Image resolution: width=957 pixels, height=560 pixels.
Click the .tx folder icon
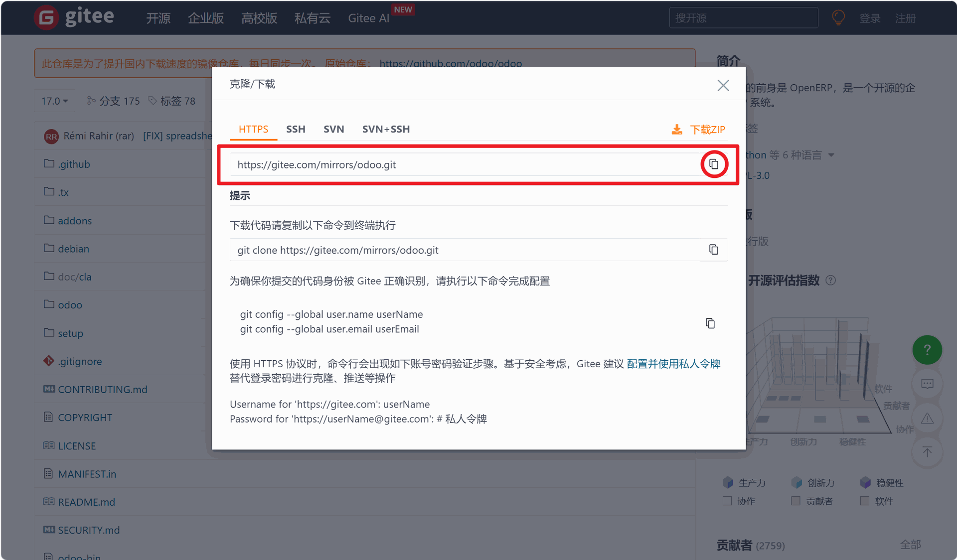pos(49,191)
